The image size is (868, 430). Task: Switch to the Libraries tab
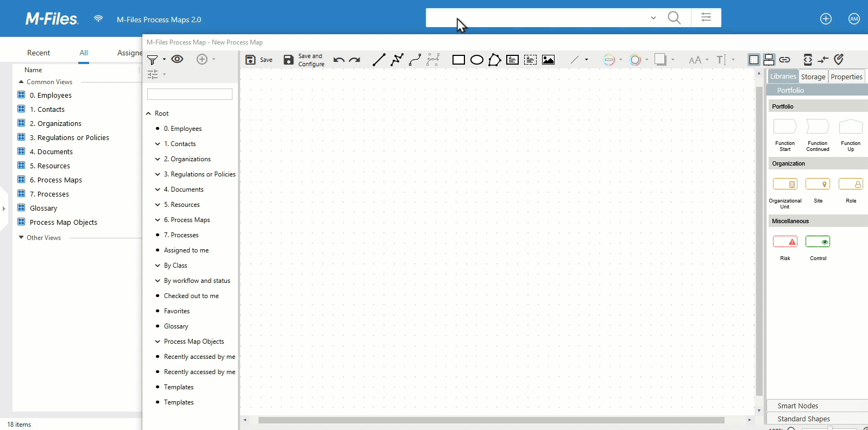[783, 77]
